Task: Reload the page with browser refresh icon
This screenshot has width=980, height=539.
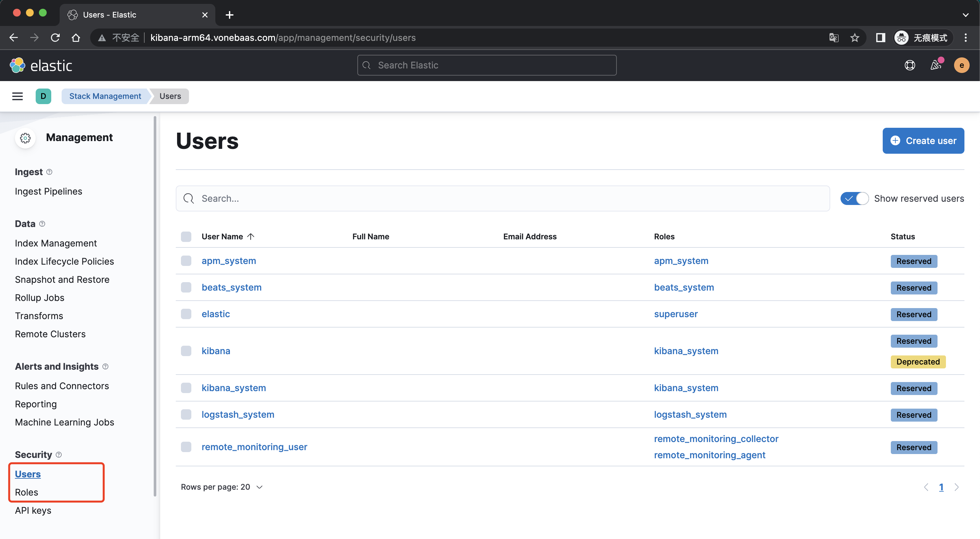Action: pyautogui.click(x=55, y=38)
